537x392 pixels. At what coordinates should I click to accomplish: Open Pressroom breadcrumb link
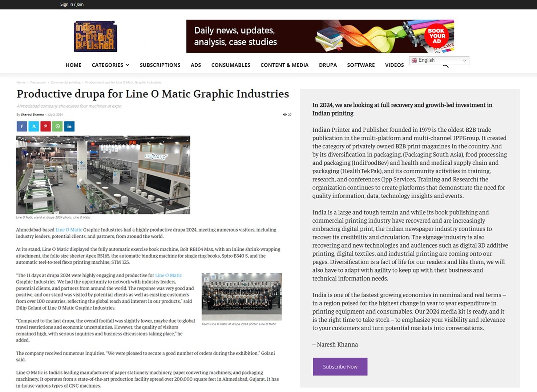point(38,82)
